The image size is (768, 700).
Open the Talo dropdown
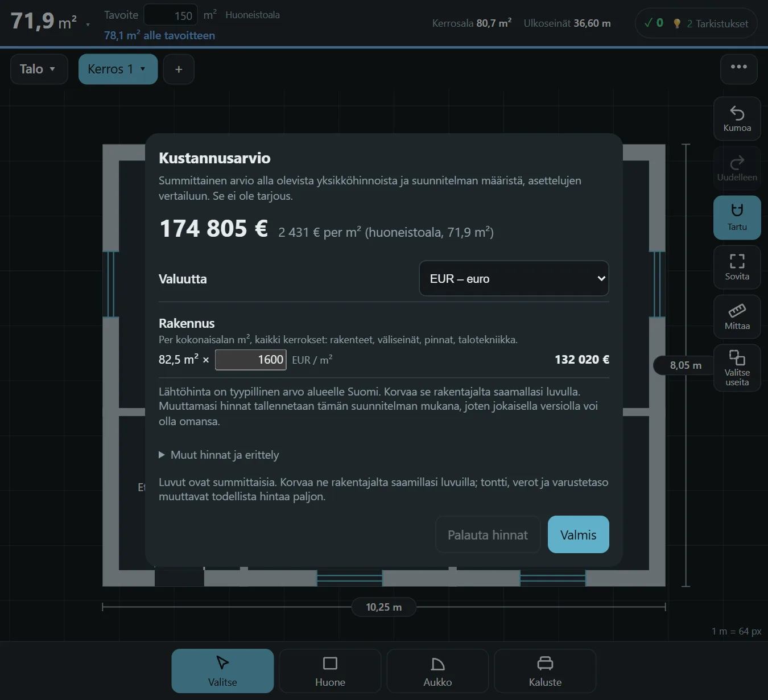point(39,69)
